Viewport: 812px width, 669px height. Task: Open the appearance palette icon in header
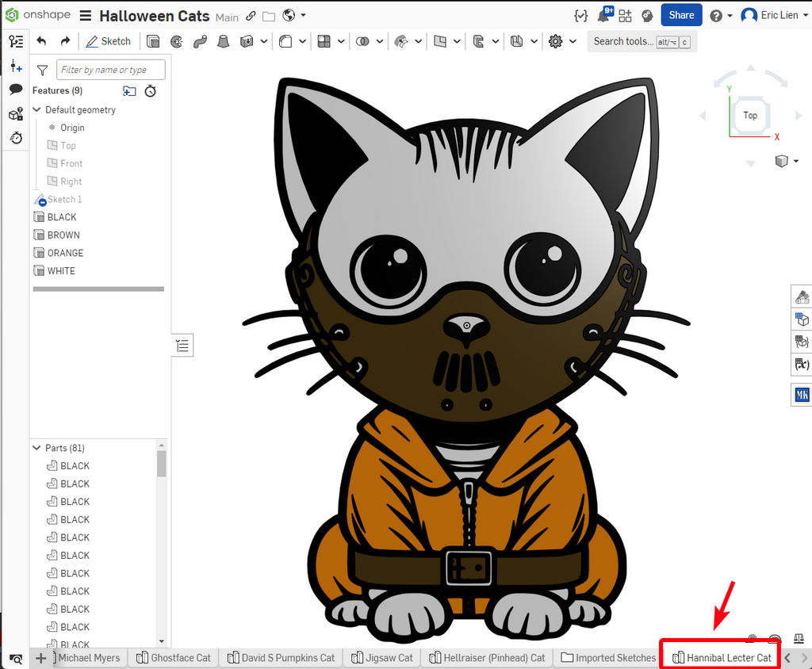(647, 16)
